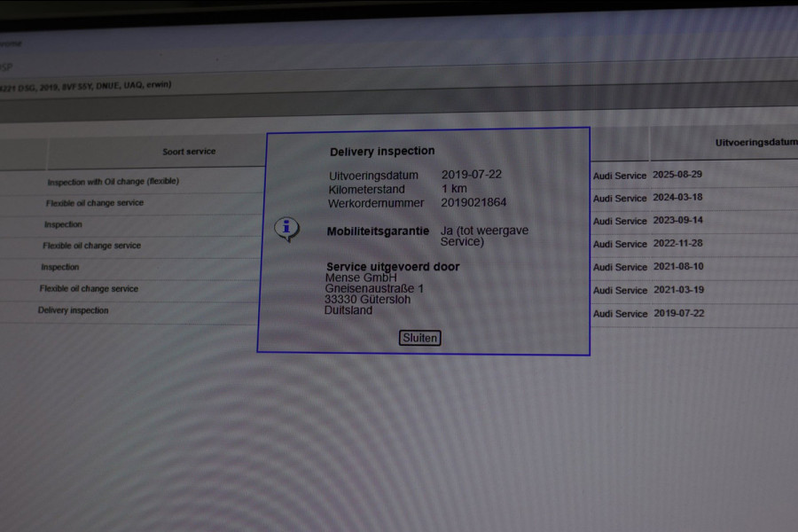Screen dimensions: 798x532
Task: Click the 'Uitvoeringsdatum' label inside the dialog
Action: pos(373,176)
